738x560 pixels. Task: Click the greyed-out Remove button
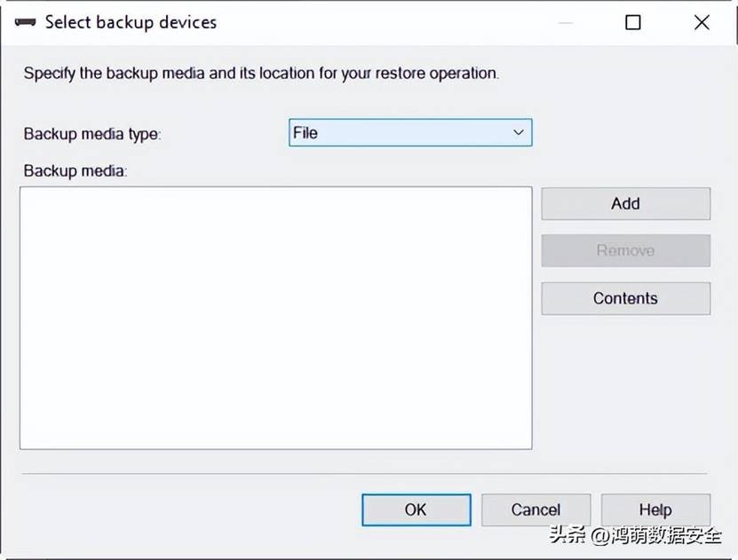[625, 250]
